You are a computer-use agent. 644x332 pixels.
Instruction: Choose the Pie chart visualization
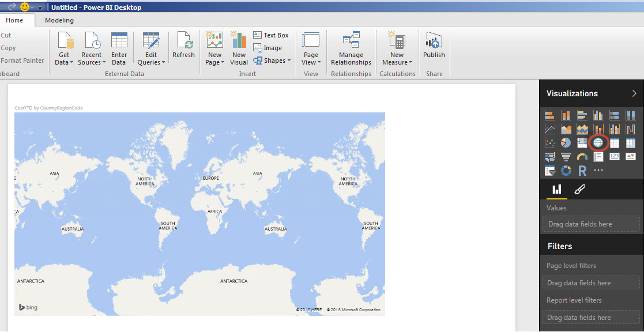tap(566, 142)
